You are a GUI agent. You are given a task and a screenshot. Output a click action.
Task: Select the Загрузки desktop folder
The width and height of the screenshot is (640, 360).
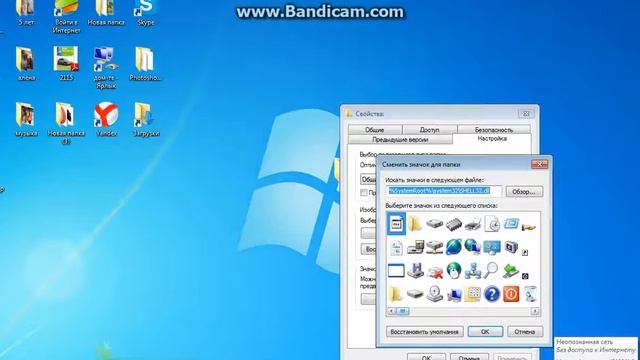click(146, 119)
